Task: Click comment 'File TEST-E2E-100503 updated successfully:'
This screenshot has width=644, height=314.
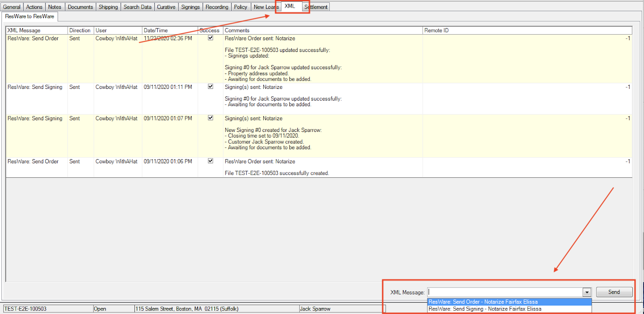Action: [x=277, y=50]
